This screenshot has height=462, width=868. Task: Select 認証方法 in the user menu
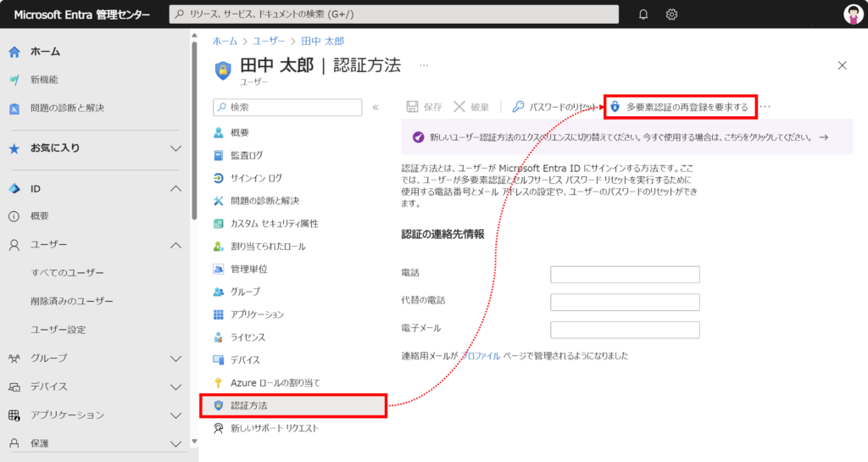point(292,405)
